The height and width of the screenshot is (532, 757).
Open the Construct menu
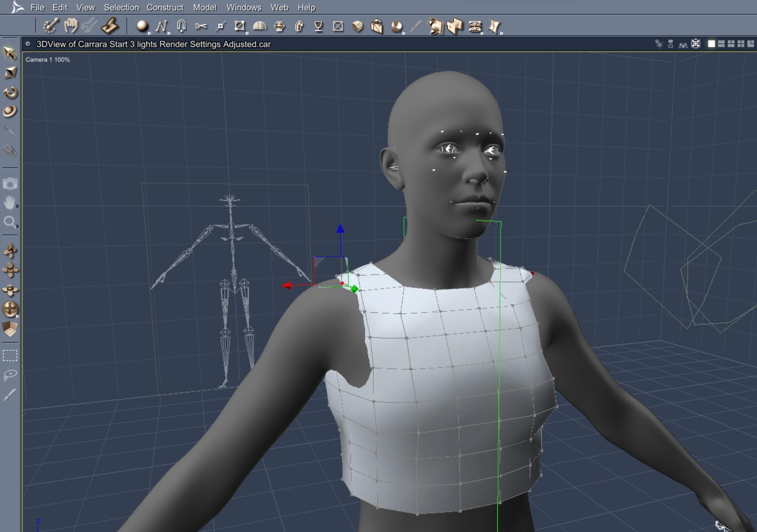coord(165,7)
